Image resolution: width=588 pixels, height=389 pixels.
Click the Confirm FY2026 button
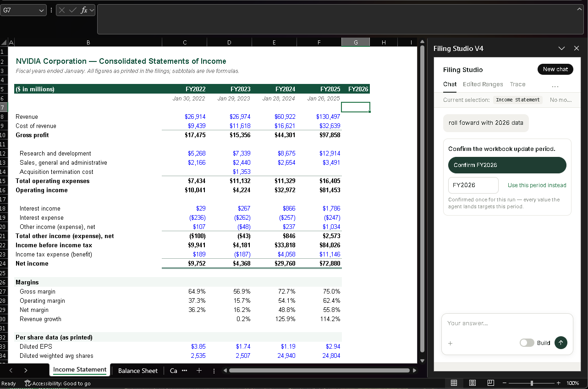tap(507, 165)
